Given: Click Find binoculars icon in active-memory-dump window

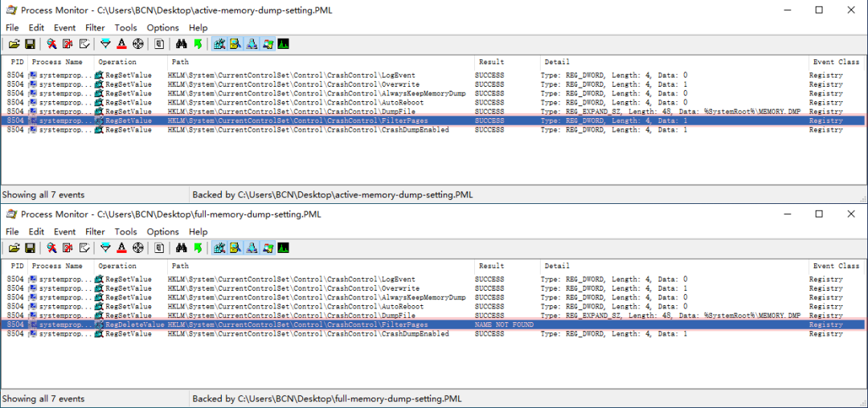Looking at the screenshot, I should click(181, 44).
